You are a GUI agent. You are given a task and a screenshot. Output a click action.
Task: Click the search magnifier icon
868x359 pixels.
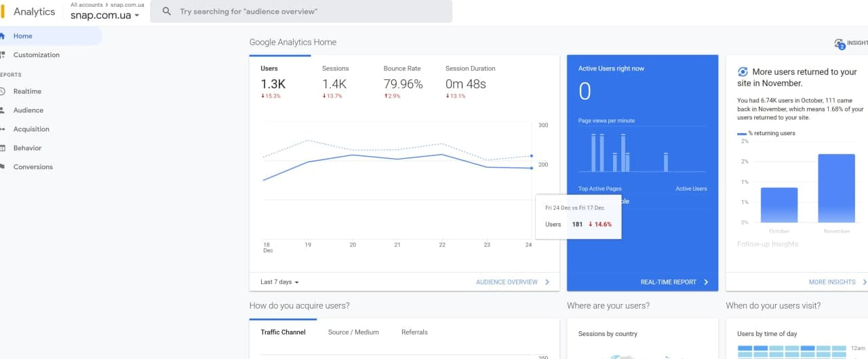(x=167, y=12)
